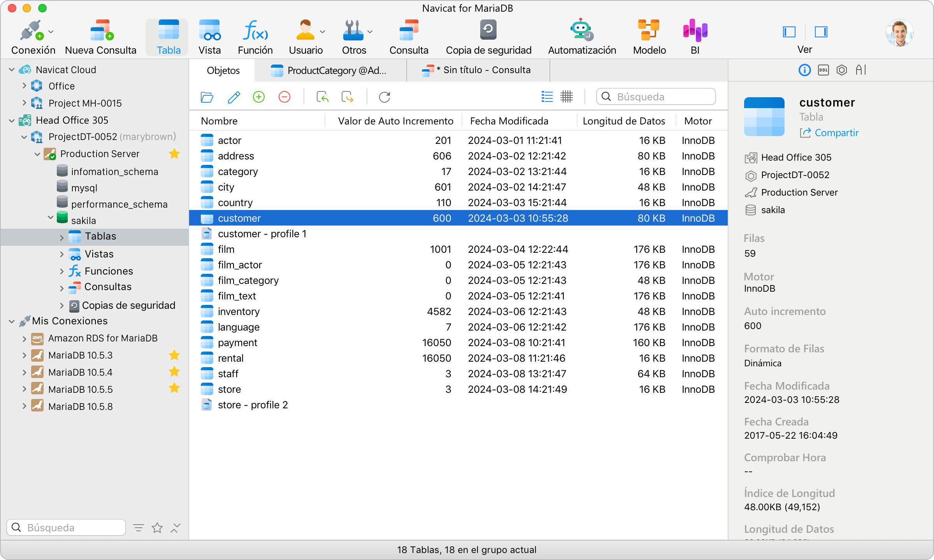934x560 pixels.
Task: Collapse the sakila database node
Action: (51, 217)
